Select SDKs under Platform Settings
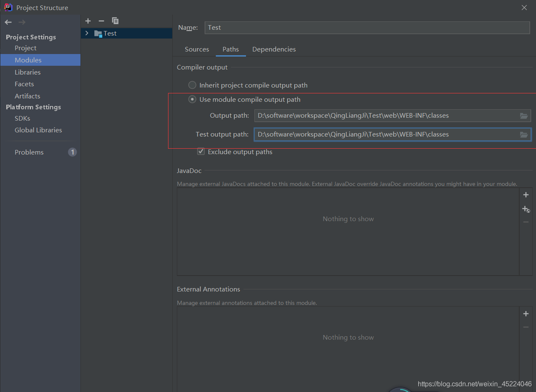 pos(22,118)
